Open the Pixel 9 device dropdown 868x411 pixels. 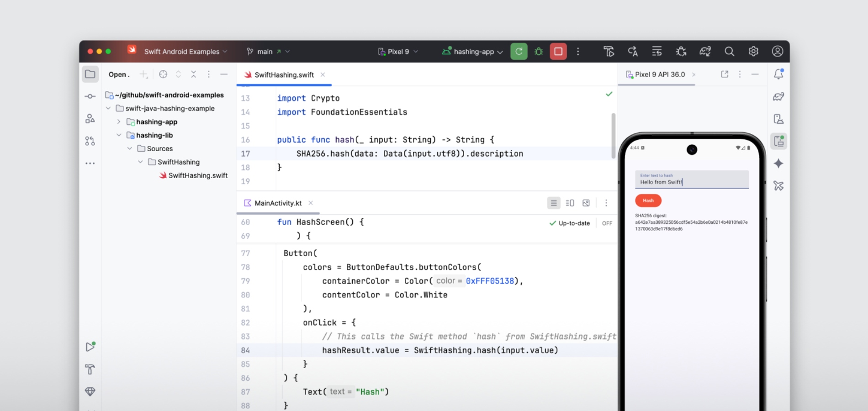tap(397, 51)
